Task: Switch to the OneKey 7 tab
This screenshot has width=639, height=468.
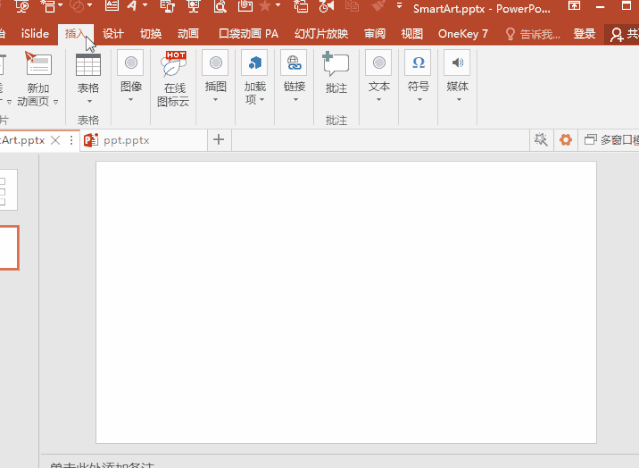Action: tap(463, 34)
